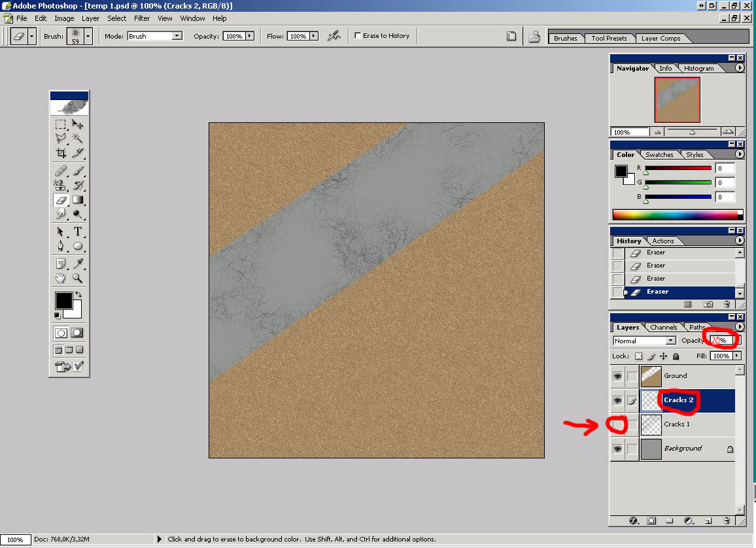Create a new layer from Layers panel

click(708, 521)
